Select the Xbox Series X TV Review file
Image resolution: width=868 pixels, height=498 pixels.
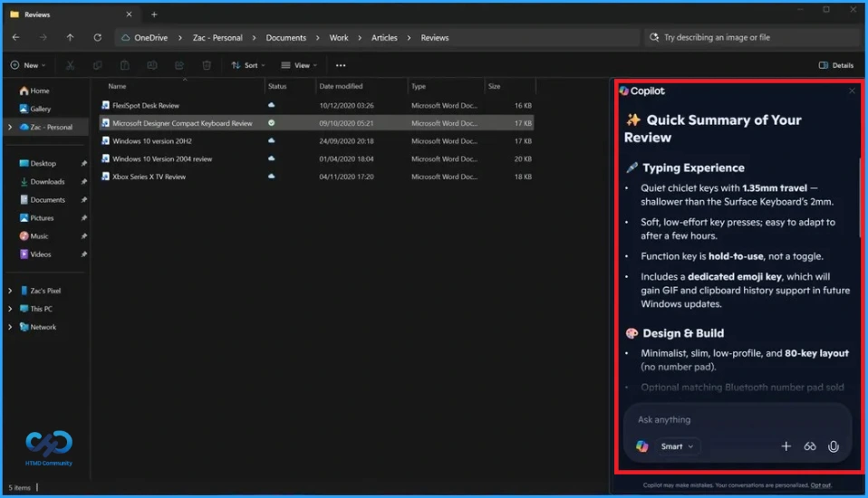click(316, 177)
